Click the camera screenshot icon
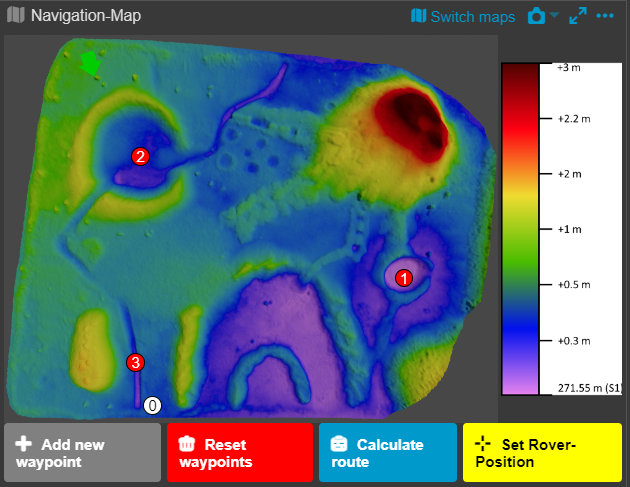The width and height of the screenshot is (630, 487). coord(537,16)
